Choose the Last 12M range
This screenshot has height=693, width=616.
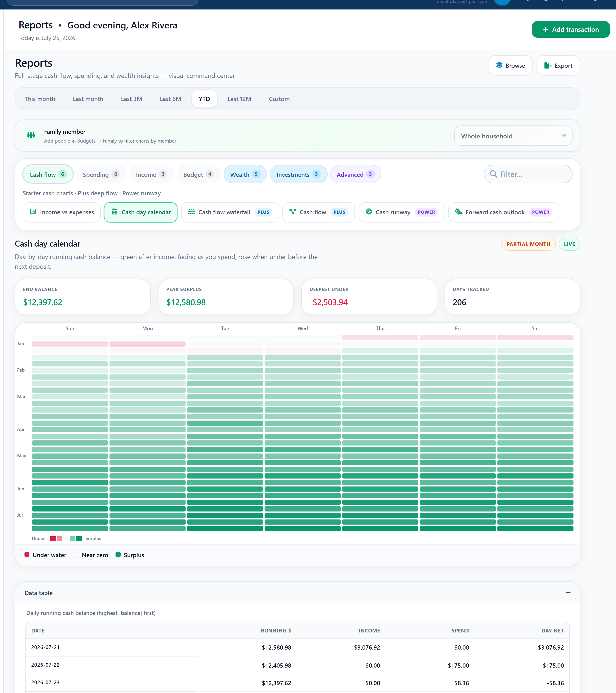(239, 99)
